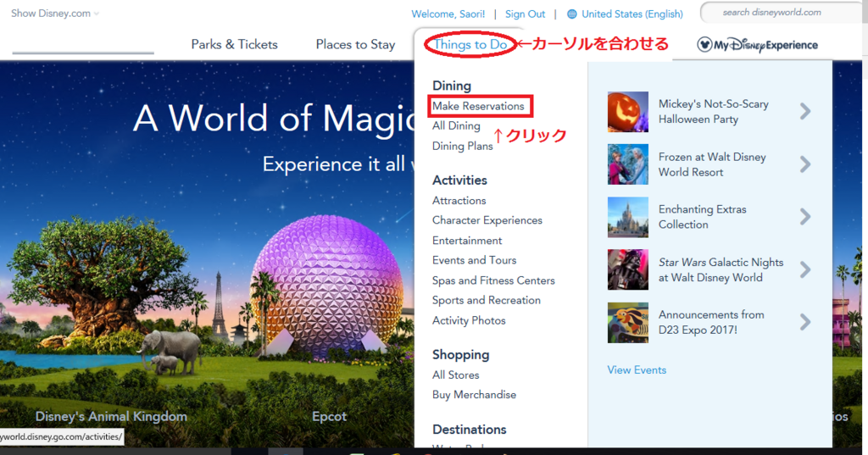Select Epcot on the banner
Screen dimensions: 868x455
click(x=330, y=416)
